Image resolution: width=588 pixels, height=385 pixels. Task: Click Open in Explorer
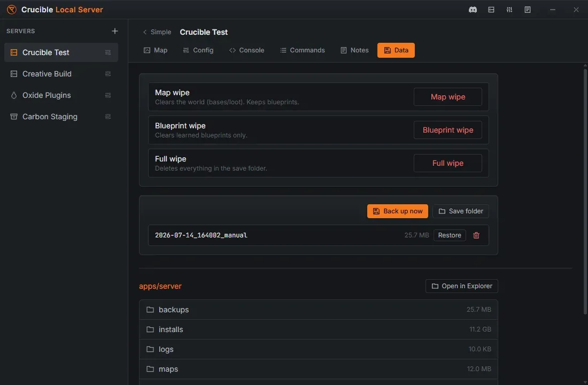click(x=462, y=286)
